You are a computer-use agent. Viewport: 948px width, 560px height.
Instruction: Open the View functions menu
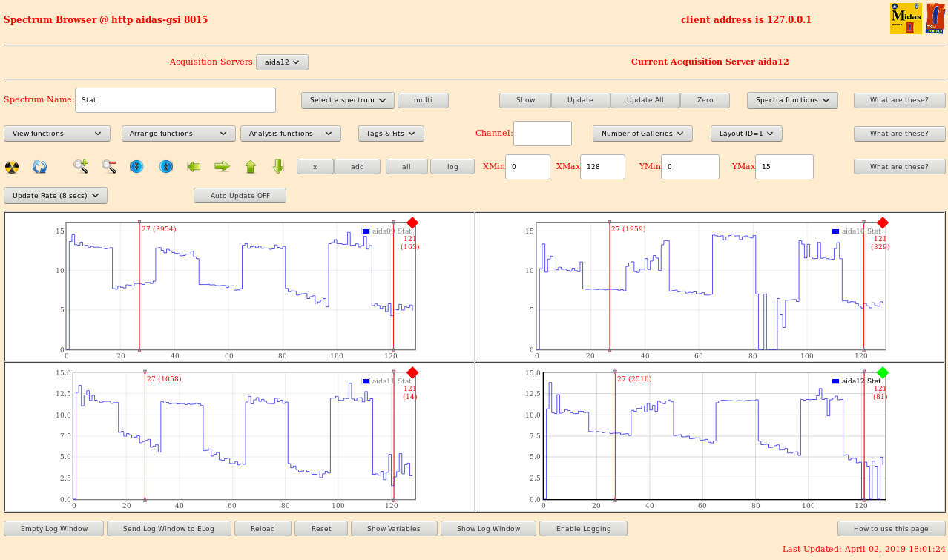pos(57,134)
